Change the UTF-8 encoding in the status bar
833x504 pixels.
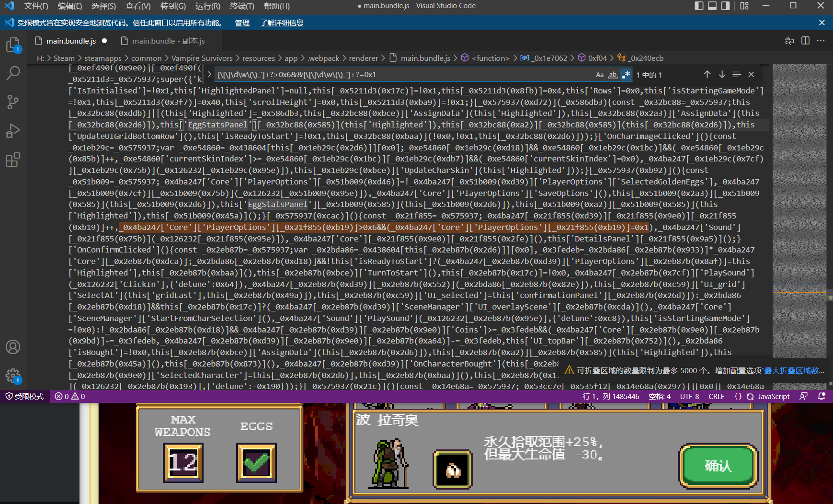689,396
